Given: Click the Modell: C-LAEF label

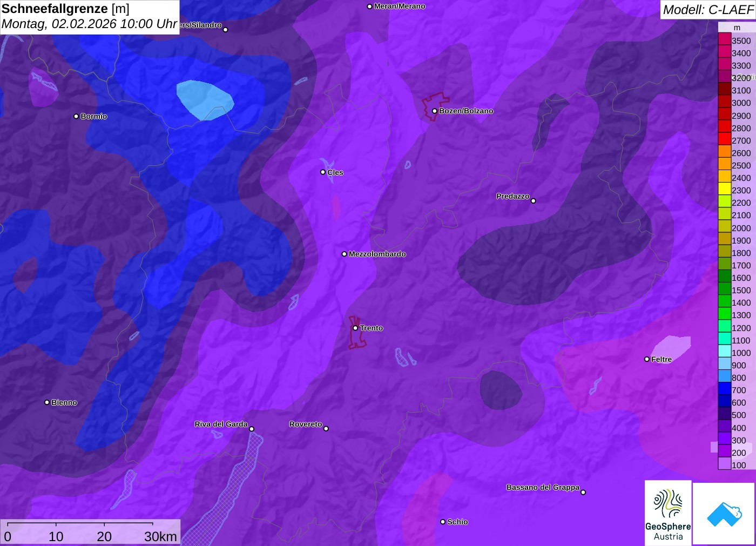Looking at the screenshot, I should [708, 10].
